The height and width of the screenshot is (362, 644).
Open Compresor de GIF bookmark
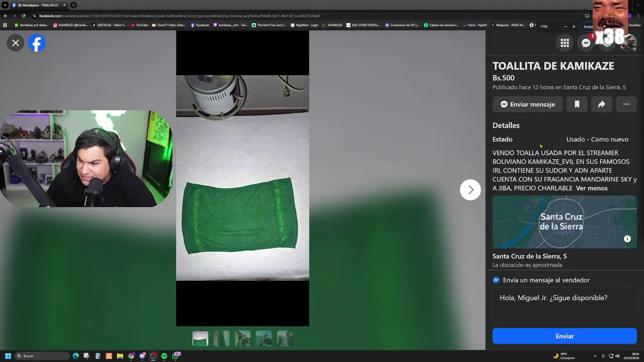coord(402,25)
